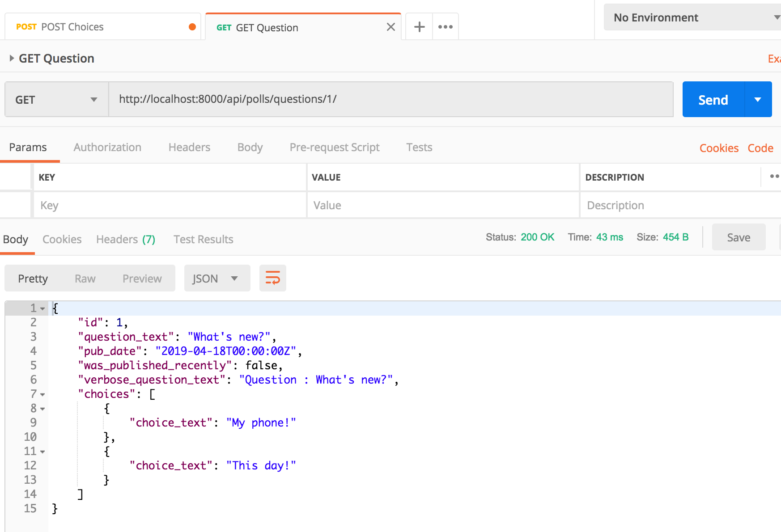This screenshot has height=532, width=781.
Task: Switch to Raw response view
Action: (85, 279)
